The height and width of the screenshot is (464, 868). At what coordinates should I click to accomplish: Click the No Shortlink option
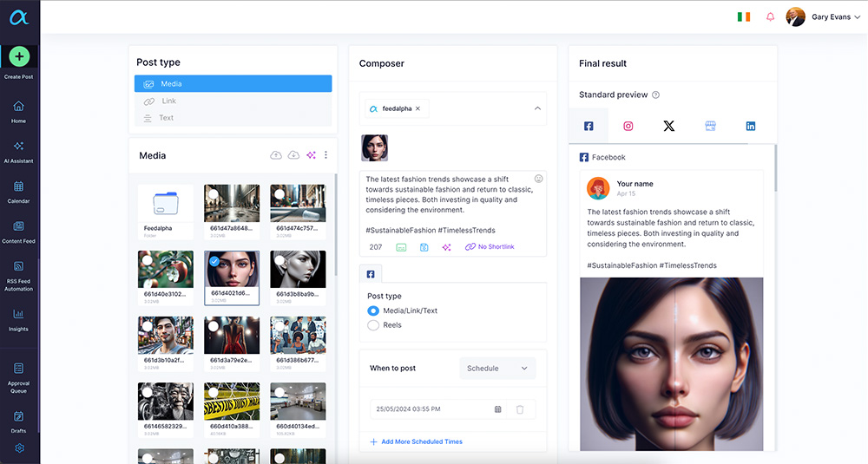point(490,247)
